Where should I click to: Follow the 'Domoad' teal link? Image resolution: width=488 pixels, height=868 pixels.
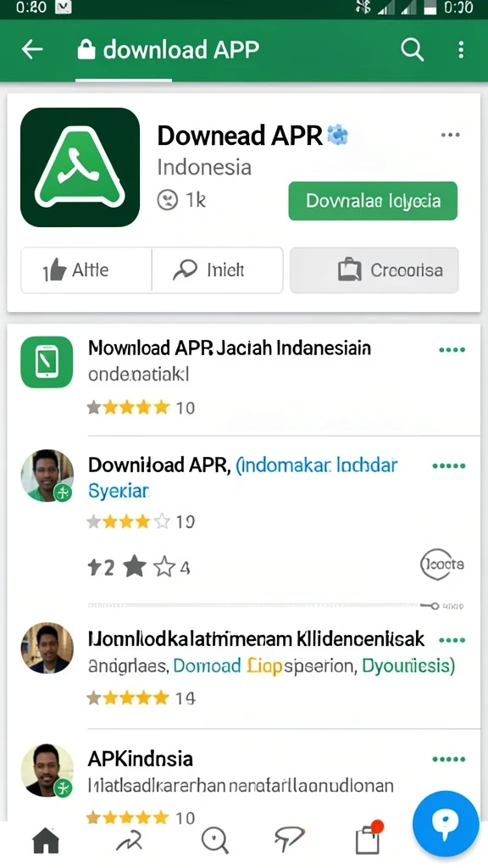click(x=207, y=665)
